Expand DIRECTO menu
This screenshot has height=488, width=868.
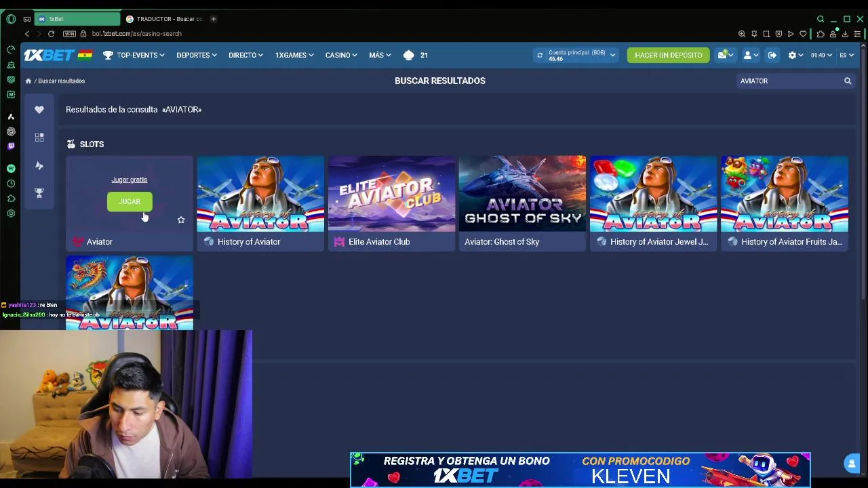[x=245, y=55]
